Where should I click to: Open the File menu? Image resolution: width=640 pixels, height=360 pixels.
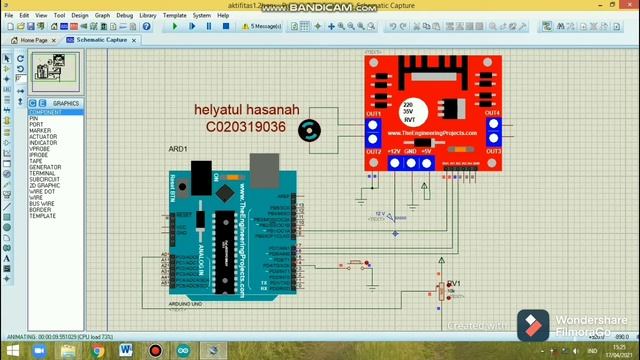click(9, 16)
